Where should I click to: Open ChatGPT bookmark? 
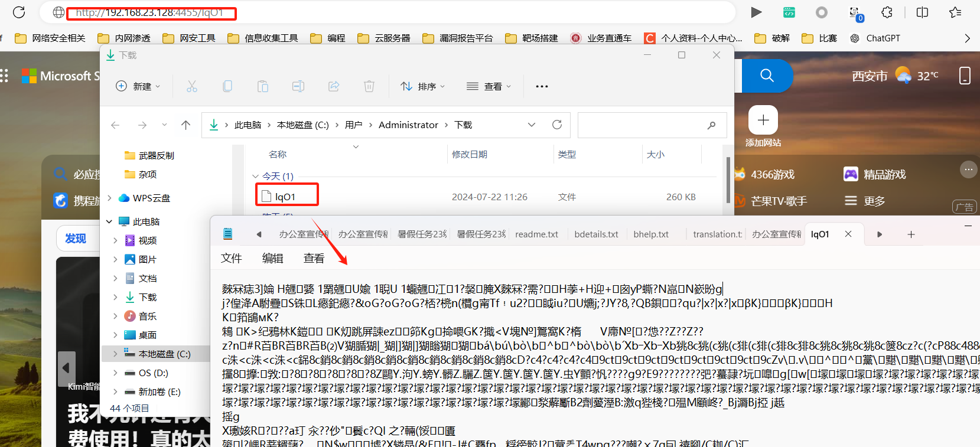pyautogui.click(x=875, y=38)
